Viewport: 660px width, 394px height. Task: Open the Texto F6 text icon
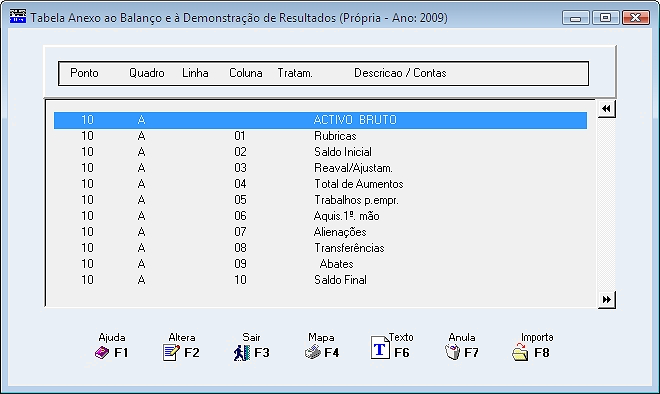380,347
